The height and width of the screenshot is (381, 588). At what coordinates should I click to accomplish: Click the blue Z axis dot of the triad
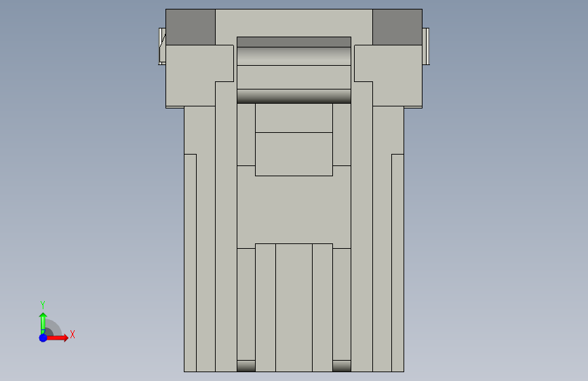pyautogui.click(x=43, y=338)
